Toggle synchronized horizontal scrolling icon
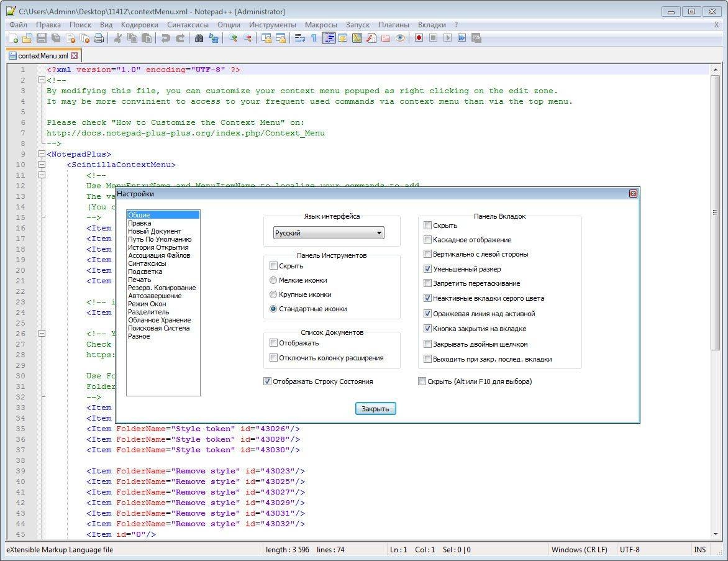Image resolution: width=728 pixels, height=561 pixels. [281, 38]
